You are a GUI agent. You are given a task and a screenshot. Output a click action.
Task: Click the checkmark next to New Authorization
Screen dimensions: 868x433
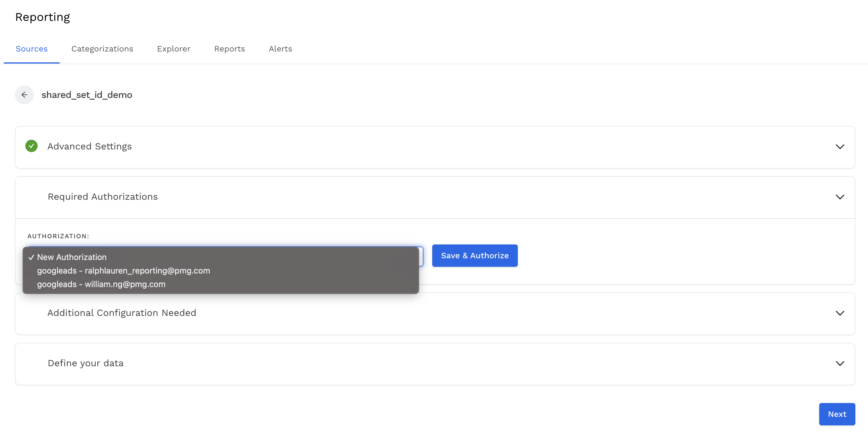(x=31, y=257)
